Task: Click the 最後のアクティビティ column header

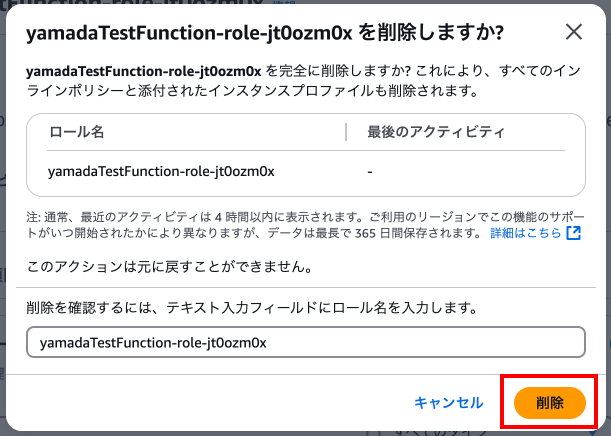Action: click(435, 131)
